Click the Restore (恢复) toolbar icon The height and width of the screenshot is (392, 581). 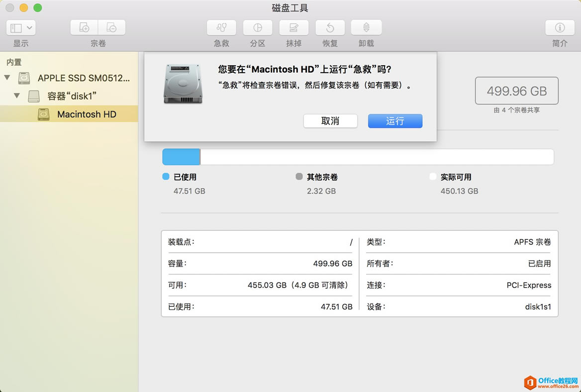[330, 27]
